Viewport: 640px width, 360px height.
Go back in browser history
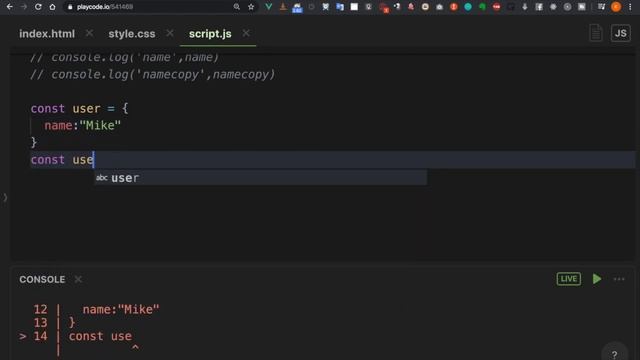pos(9,7)
